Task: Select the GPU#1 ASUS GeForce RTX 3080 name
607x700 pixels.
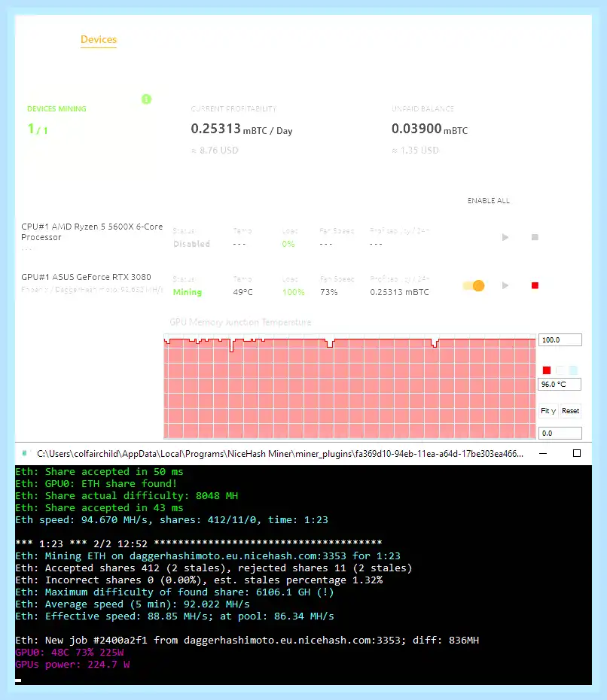Action: (x=86, y=277)
